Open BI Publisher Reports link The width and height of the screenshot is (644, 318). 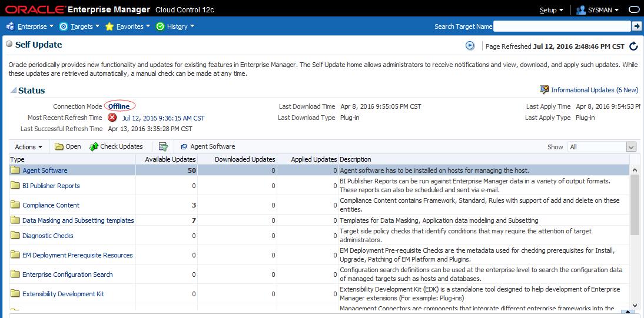tap(51, 186)
